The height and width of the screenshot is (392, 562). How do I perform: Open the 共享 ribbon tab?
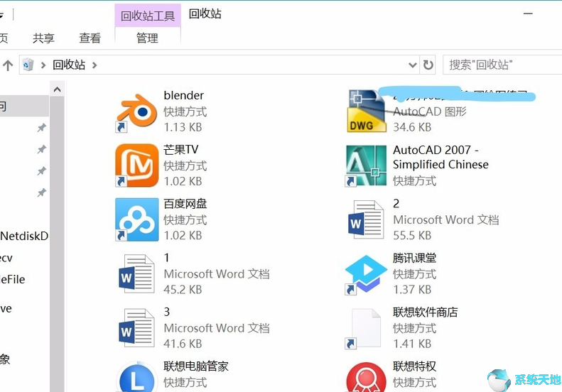[x=43, y=38]
